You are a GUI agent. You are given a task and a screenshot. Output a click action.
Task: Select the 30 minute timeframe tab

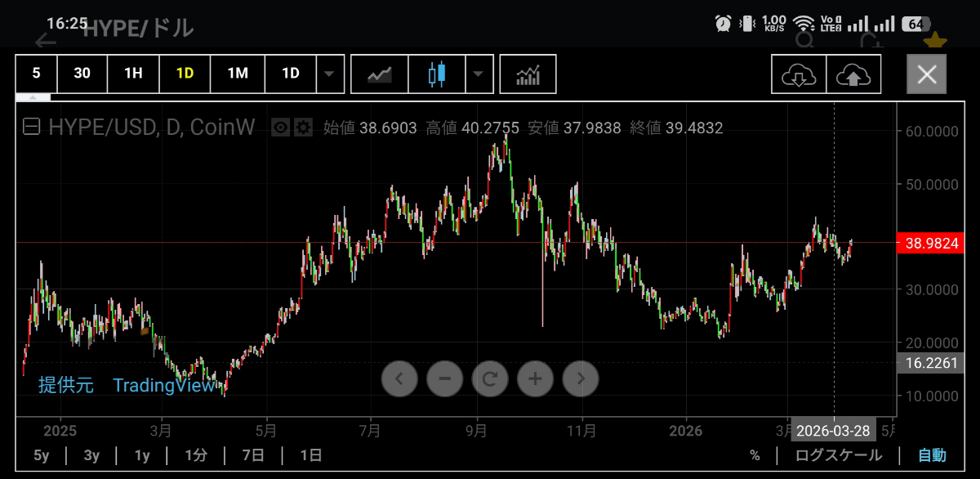coord(82,74)
